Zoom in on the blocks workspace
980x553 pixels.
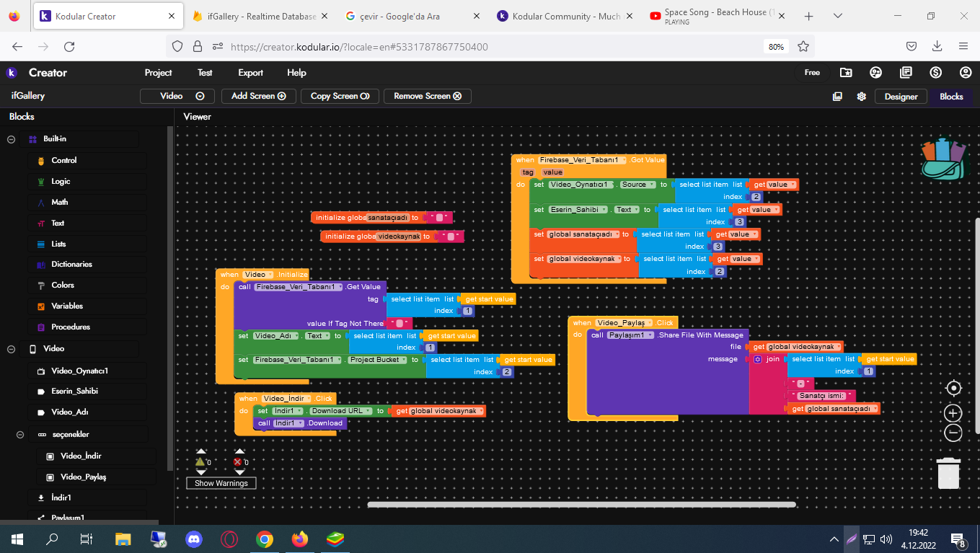tap(953, 413)
